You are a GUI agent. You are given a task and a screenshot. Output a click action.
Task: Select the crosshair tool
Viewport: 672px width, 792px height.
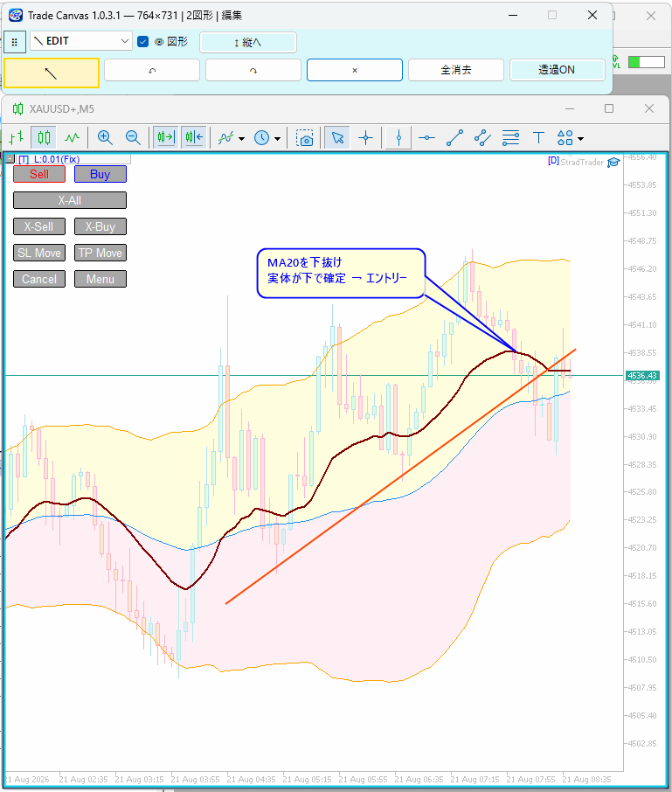coord(365,137)
